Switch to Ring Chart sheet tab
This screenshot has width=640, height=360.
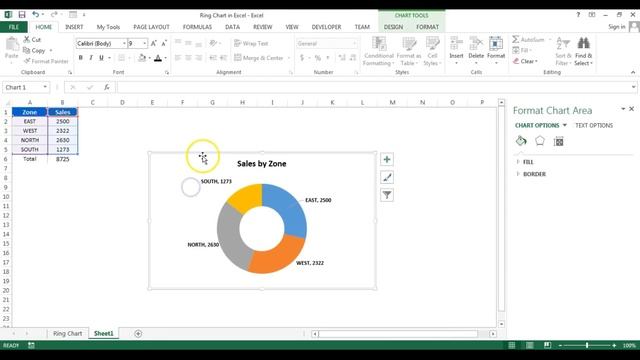[67, 333]
